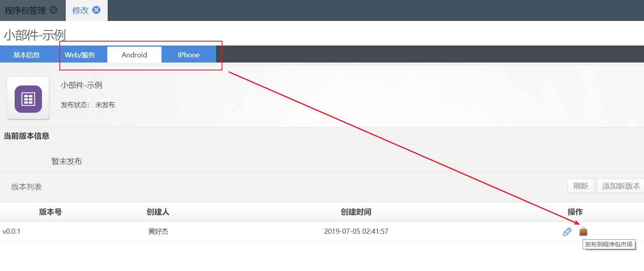Image resolution: width=644 pixels, height=271 pixels.
Task: Switch to the 程序包管理 tab
Action: [25, 10]
